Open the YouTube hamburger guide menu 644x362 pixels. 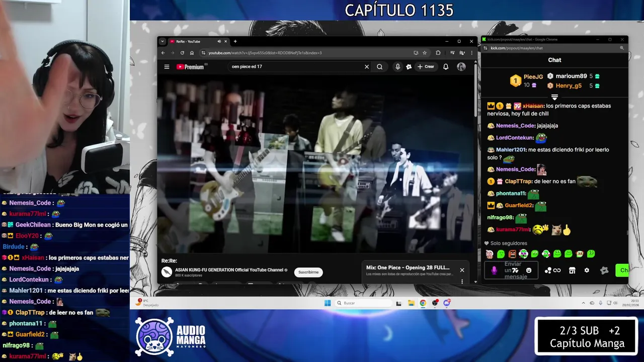pos(167,67)
